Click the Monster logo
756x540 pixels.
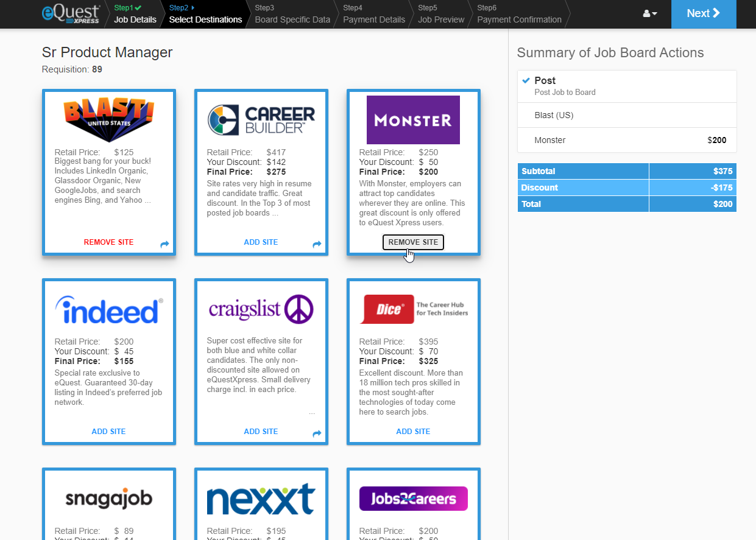click(x=413, y=120)
